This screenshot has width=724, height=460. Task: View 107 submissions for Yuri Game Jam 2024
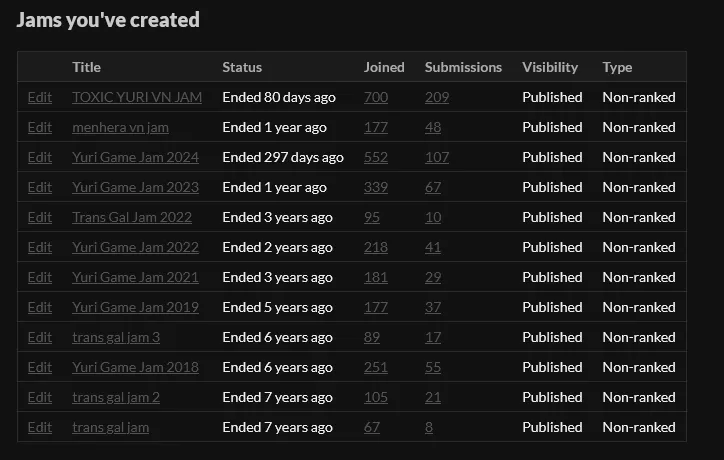pos(437,157)
